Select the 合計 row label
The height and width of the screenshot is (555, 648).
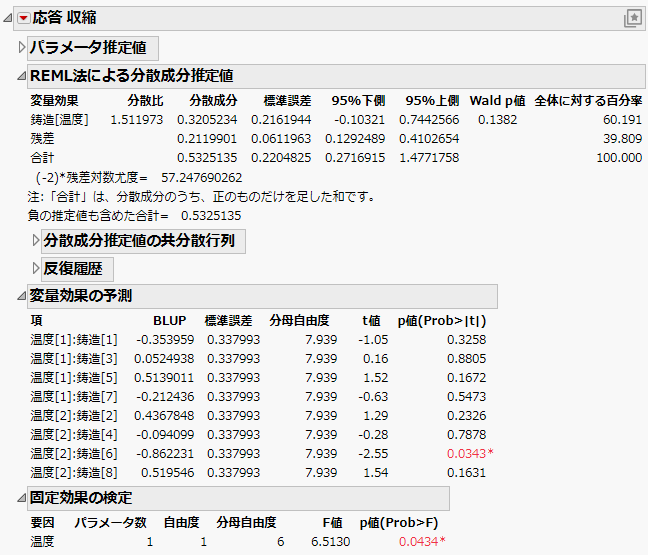42,158
